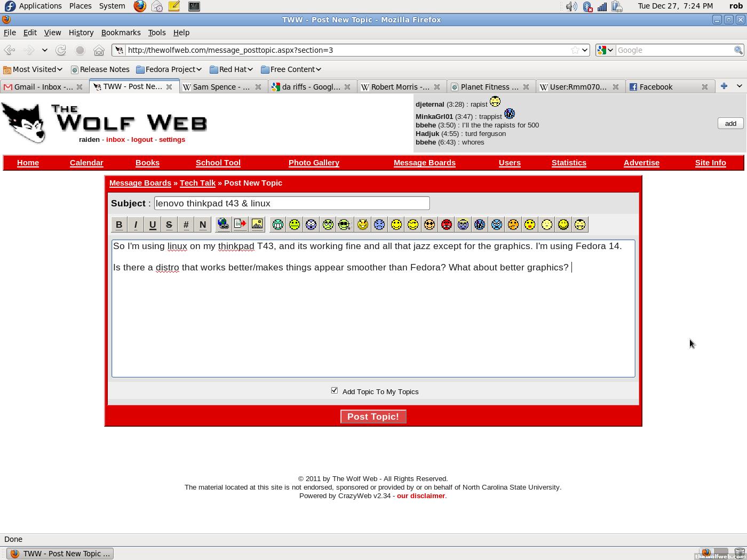Launch terminal from the top panel
Viewport: 747px width, 560px height.
point(194,6)
